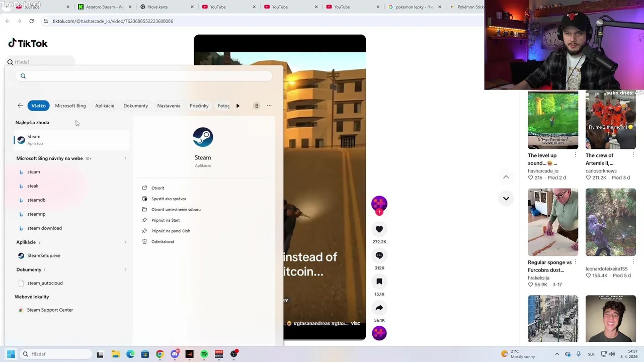Open Artemis II crew video thumbnail

point(611,120)
